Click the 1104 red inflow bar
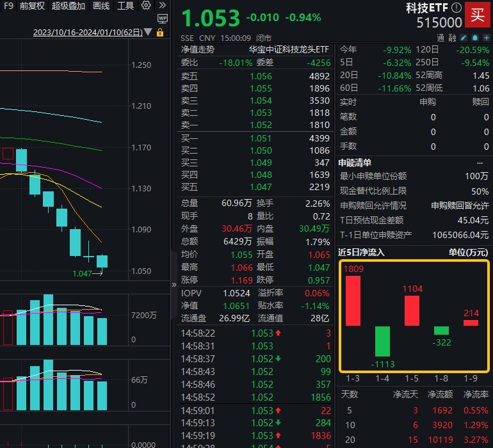Screen dimensions: 493x448 [x=412, y=310]
